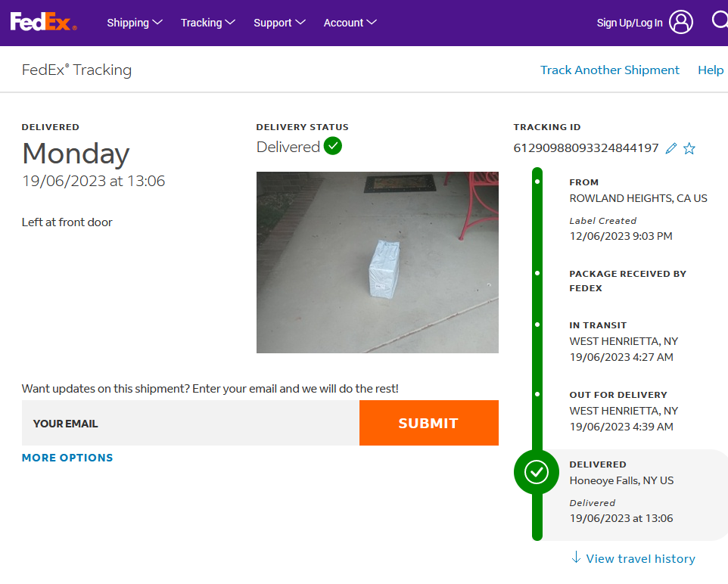The width and height of the screenshot is (728, 584).
Task: Click the Help link
Action: [711, 70]
